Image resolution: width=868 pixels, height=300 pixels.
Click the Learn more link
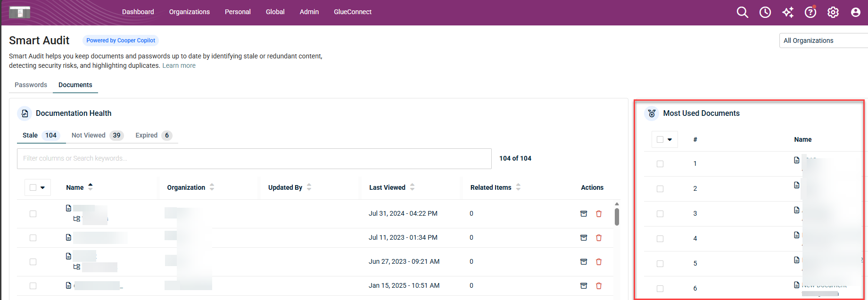(179, 65)
